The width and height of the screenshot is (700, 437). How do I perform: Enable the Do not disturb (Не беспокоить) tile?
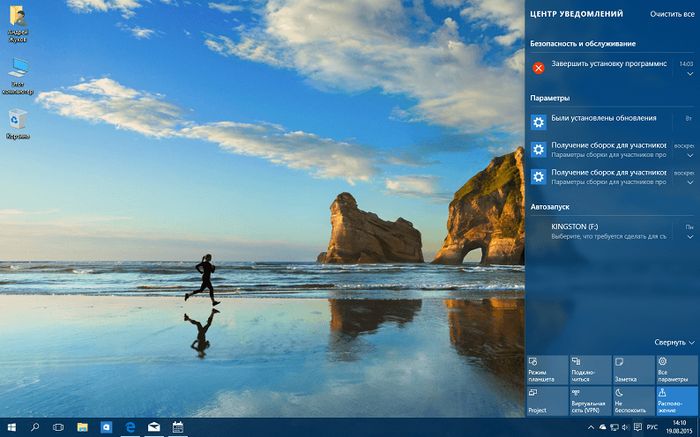[633, 401]
